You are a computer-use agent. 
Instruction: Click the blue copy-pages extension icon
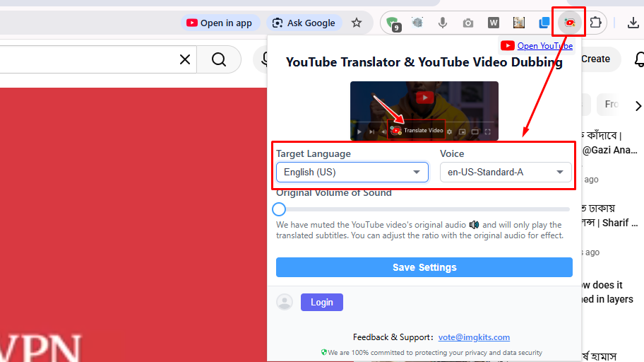[x=544, y=23]
